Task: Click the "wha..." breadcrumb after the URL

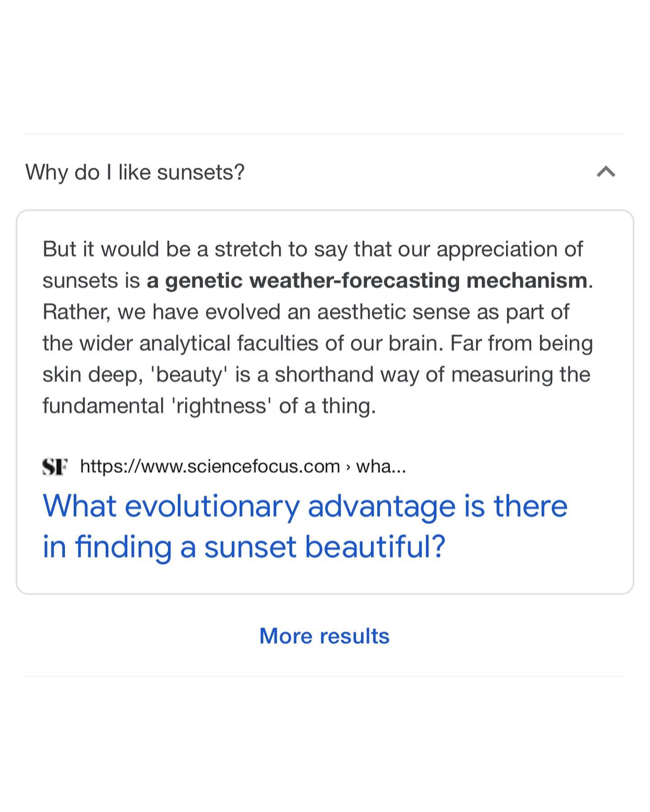Action: point(381,466)
